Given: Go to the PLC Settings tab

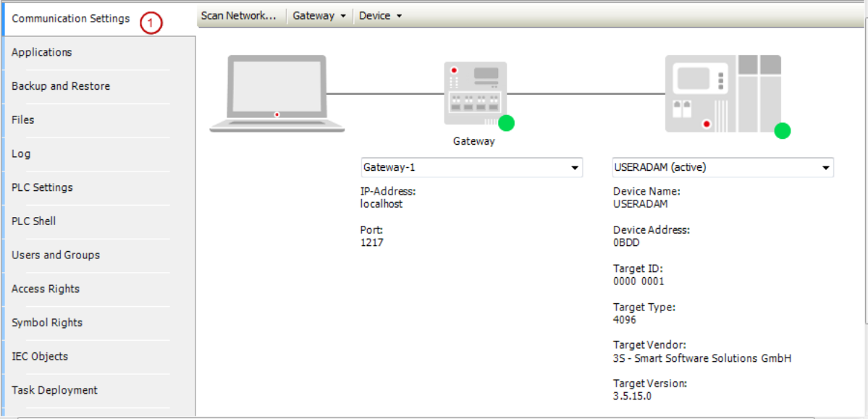Looking at the screenshot, I should click(x=98, y=187).
